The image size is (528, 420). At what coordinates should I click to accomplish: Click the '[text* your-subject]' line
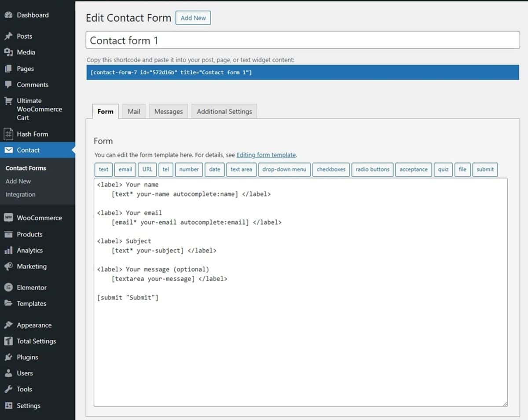click(148, 251)
